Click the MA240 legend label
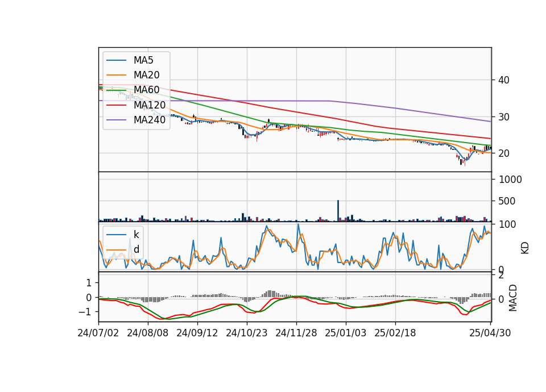Viewport: 546px width, 392px height. coord(150,120)
